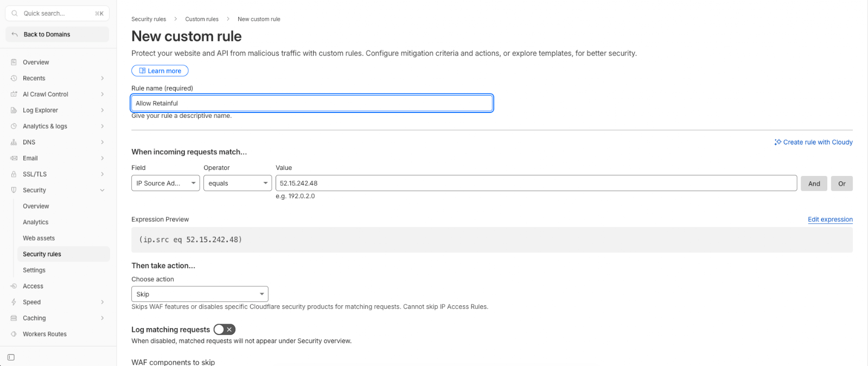Click the Quick search magnifier icon
Screen dimensions: 868x366
[x=15, y=13]
